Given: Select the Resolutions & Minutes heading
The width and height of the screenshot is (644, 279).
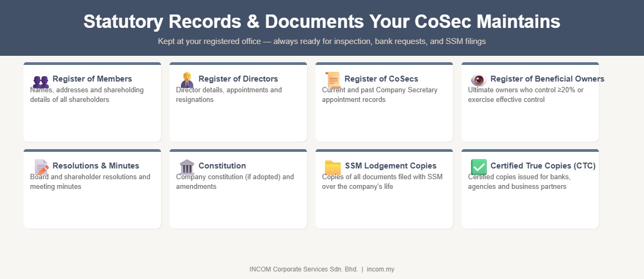Looking at the screenshot, I should (x=96, y=166).
